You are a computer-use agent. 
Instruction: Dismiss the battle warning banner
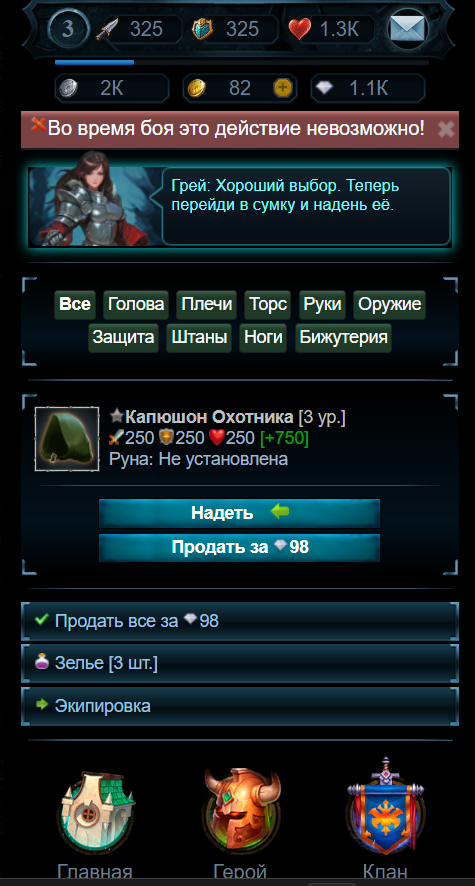point(446,129)
